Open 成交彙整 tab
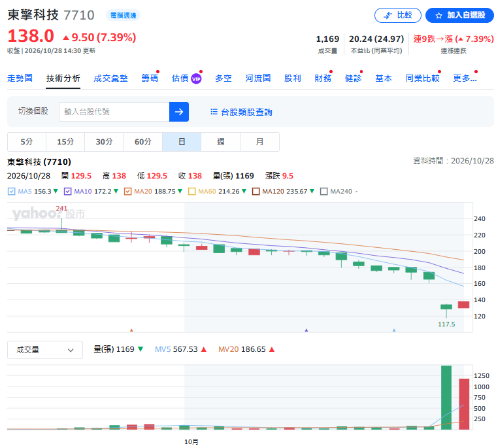The image size is (496, 448). (x=110, y=78)
